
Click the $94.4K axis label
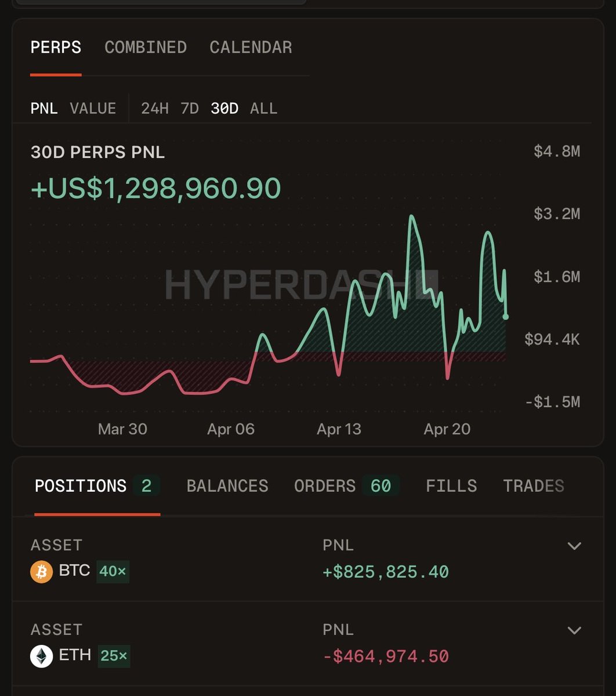552,339
